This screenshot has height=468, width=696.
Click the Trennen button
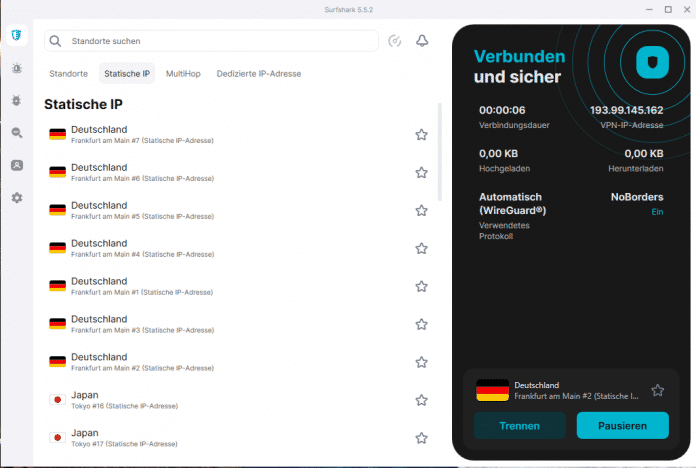(519, 425)
